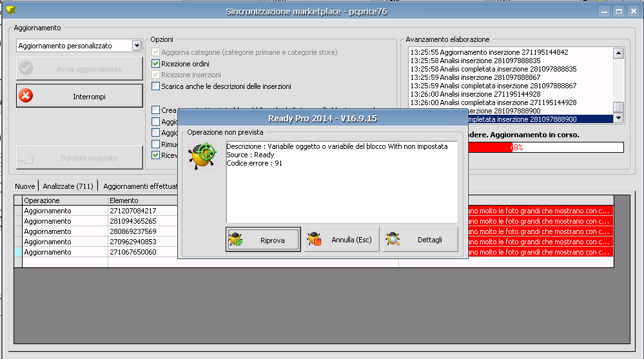Toggle the checkbox beginning with Rimu
644x359 pixels.
point(155,144)
